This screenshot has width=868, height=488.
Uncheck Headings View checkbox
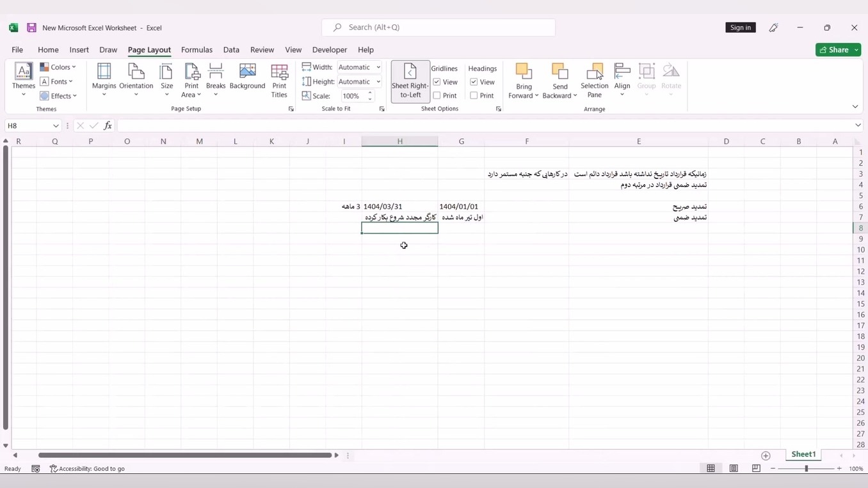474,82
